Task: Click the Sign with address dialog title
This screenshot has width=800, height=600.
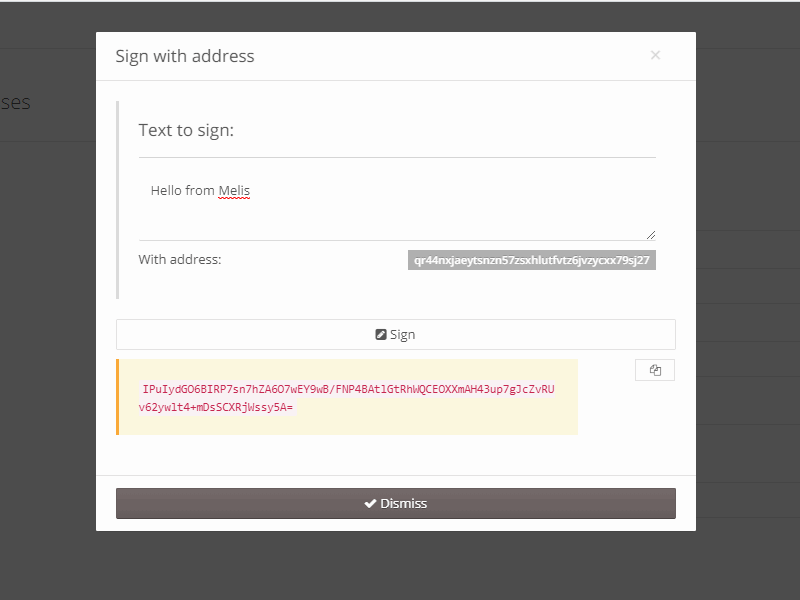Action: (x=185, y=56)
